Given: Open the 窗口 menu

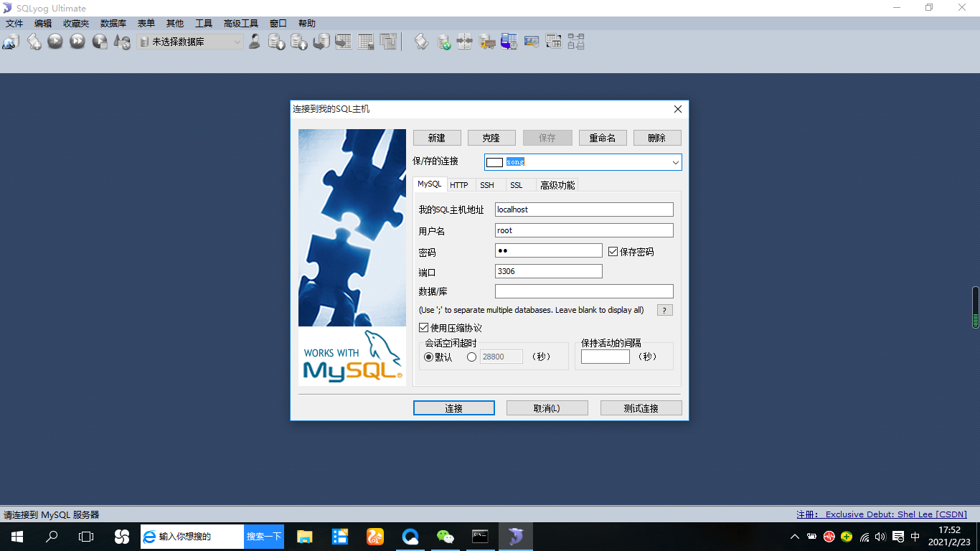Looking at the screenshot, I should tap(278, 24).
